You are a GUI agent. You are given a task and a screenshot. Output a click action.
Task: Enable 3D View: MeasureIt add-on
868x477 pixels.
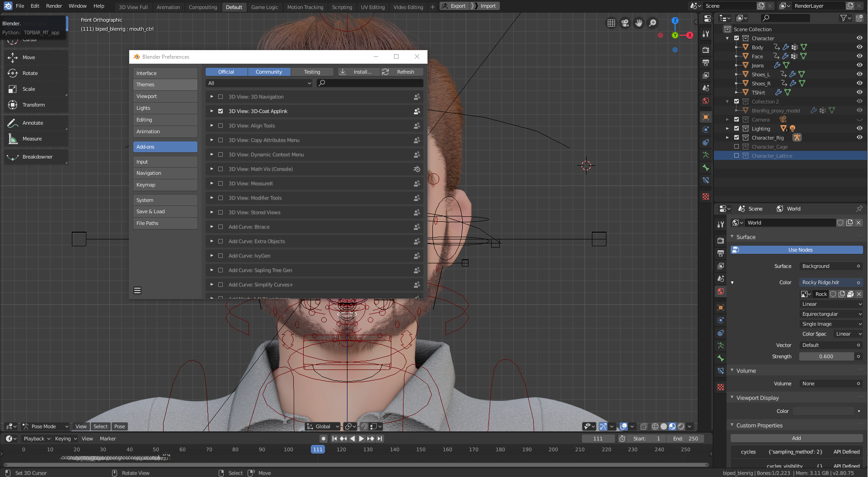coord(221,183)
